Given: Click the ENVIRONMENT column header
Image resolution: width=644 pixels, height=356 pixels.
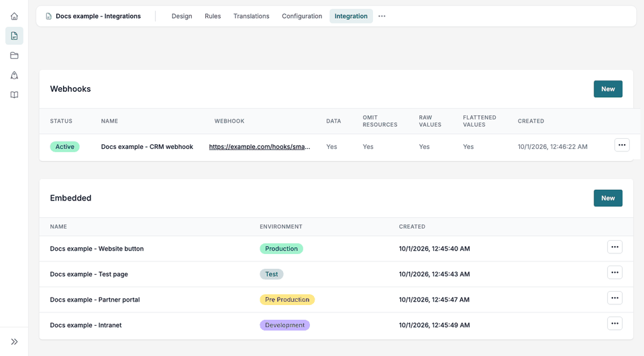Looking at the screenshot, I should (281, 227).
